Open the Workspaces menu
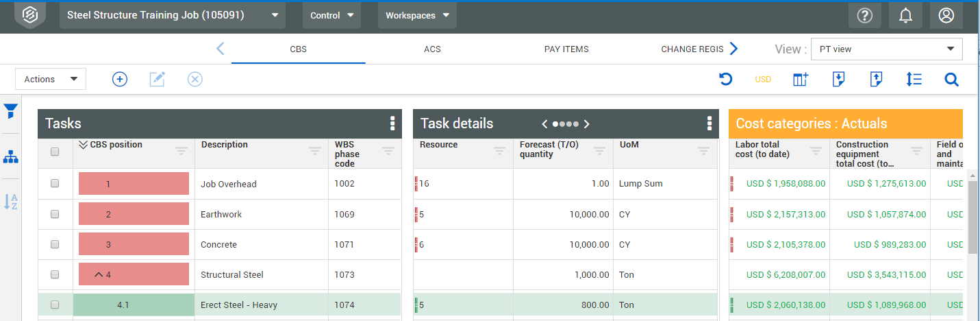This screenshot has width=980, height=321. 417,16
